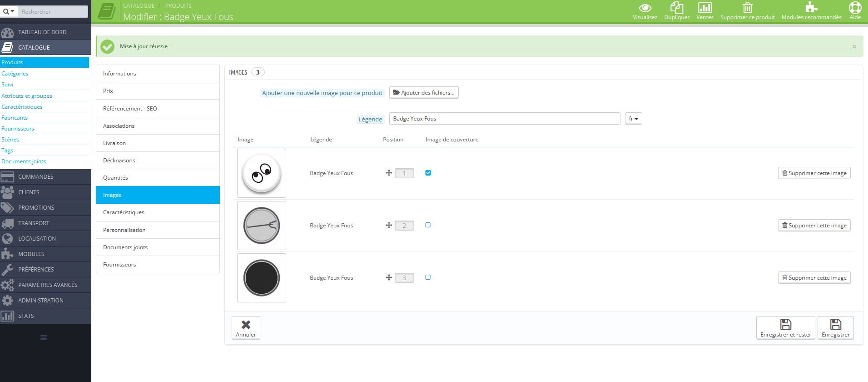Click the Paramètres avancés gears icon
The width and height of the screenshot is (868, 382).
coord(7,285)
